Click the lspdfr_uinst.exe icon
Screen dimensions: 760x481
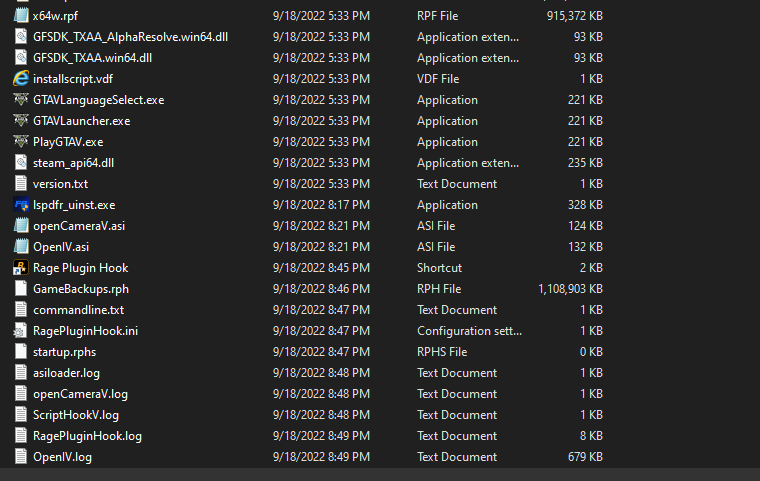(21, 205)
